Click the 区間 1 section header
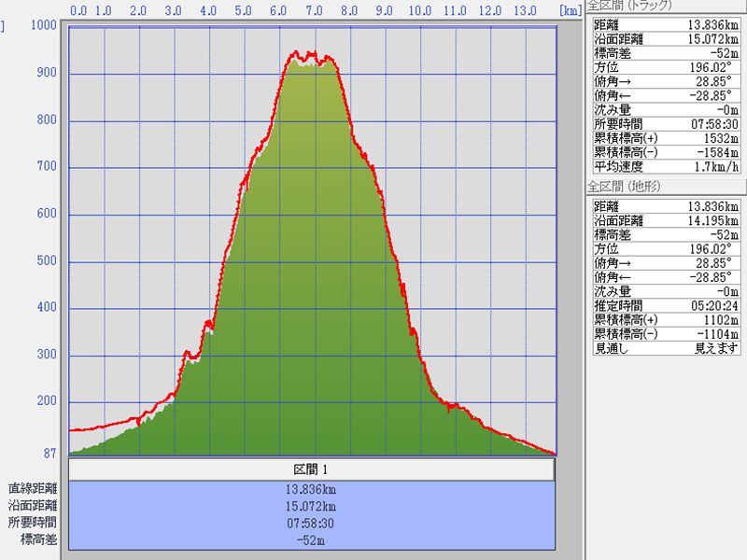This screenshot has height=560, width=747. [x=311, y=469]
